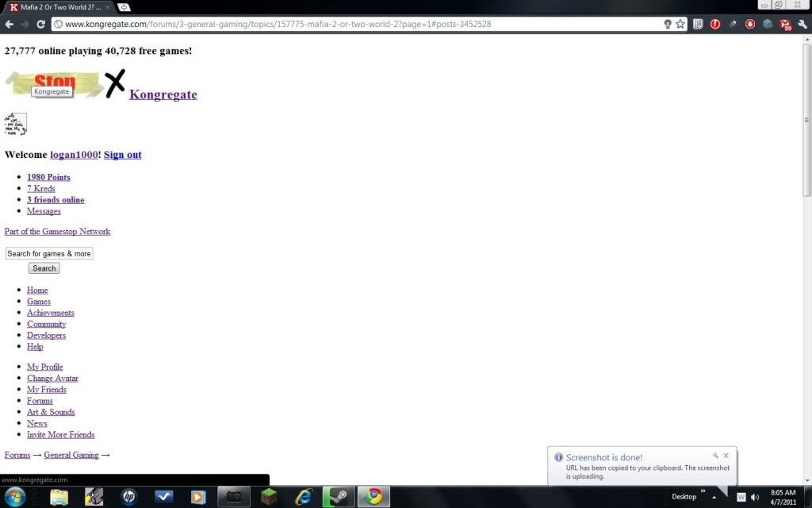Viewport: 812px width, 508px height.
Task: Open the media player taskbar icon
Action: [x=197, y=497]
